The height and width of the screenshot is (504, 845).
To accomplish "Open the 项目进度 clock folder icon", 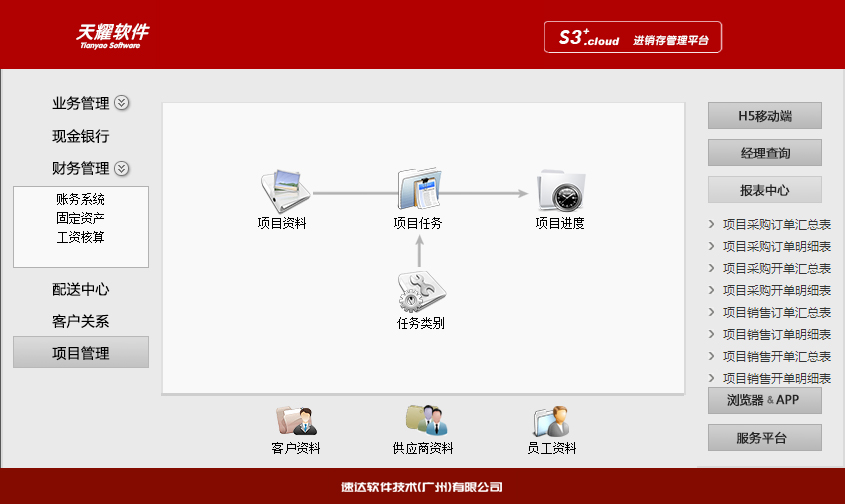I will (x=559, y=190).
